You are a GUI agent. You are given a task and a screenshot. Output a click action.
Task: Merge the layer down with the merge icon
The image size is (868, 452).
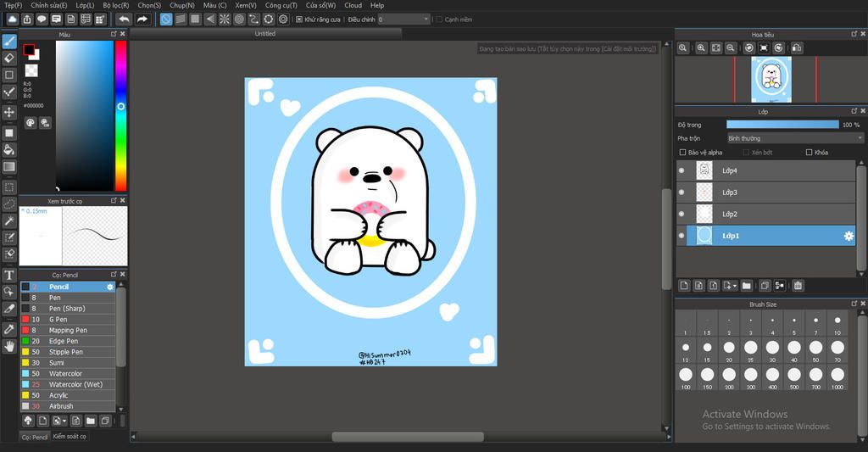click(780, 286)
